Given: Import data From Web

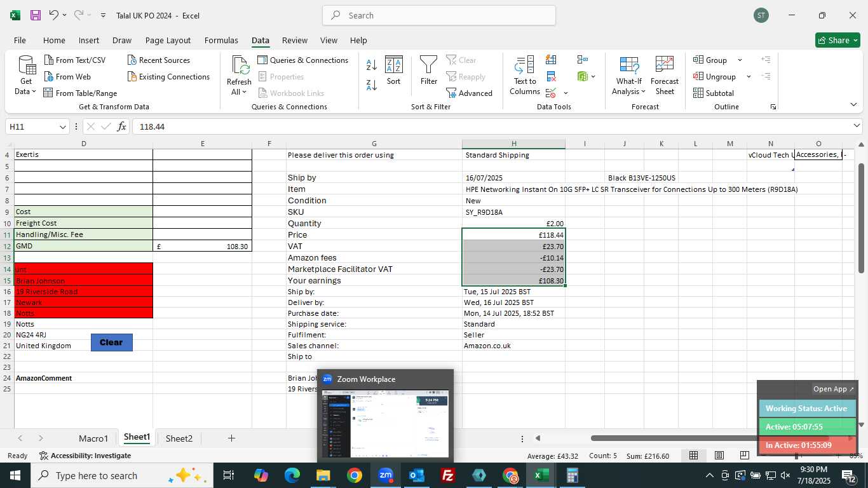Looking at the screenshot, I should (x=67, y=76).
